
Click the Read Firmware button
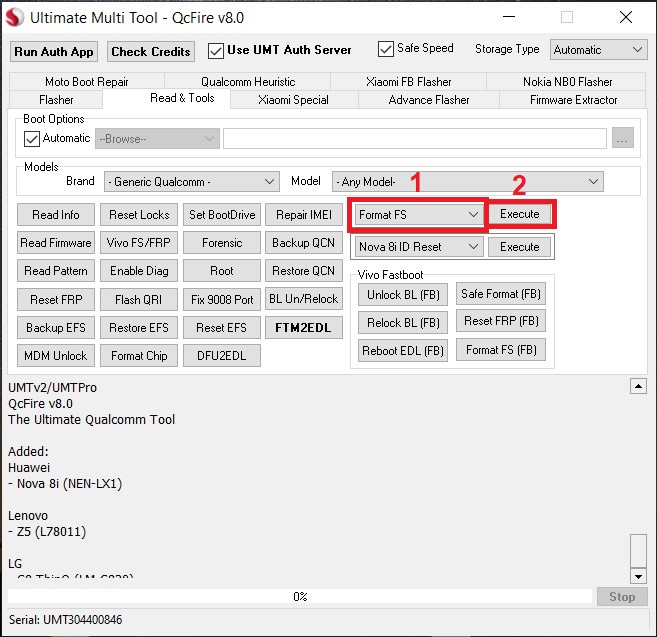click(x=56, y=243)
